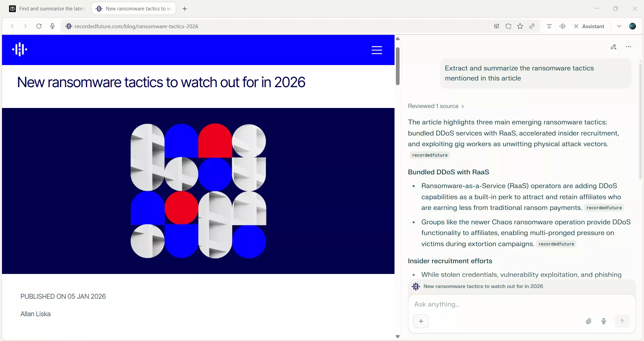
Task: Click the reload page icon
Action: [x=39, y=26]
